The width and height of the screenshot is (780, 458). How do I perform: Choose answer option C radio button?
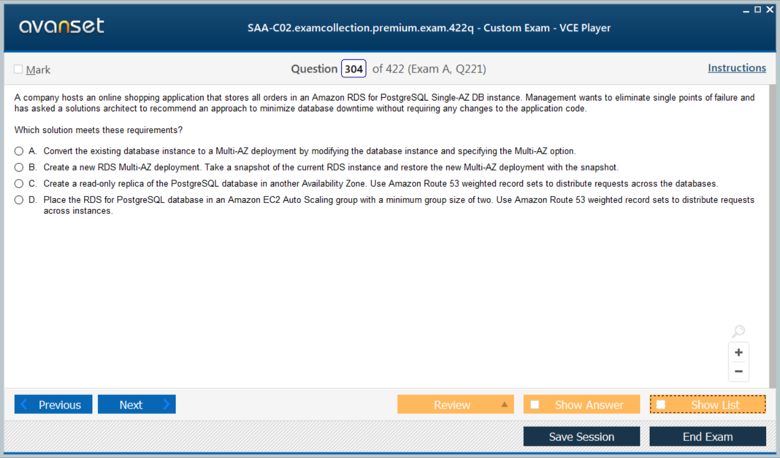click(x=19, y=183)
